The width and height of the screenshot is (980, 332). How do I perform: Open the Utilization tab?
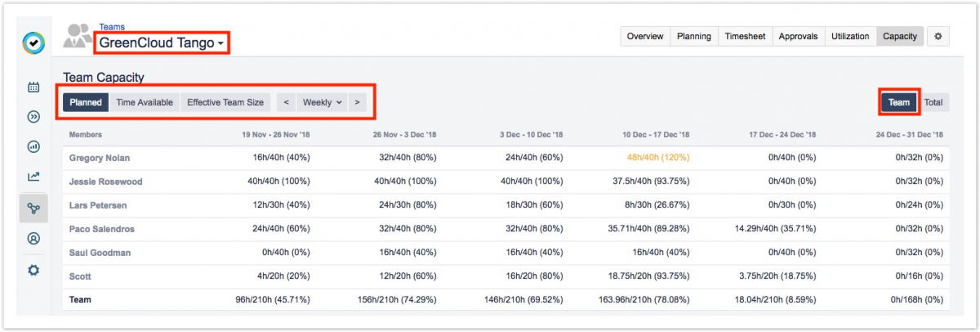point(849,36)
